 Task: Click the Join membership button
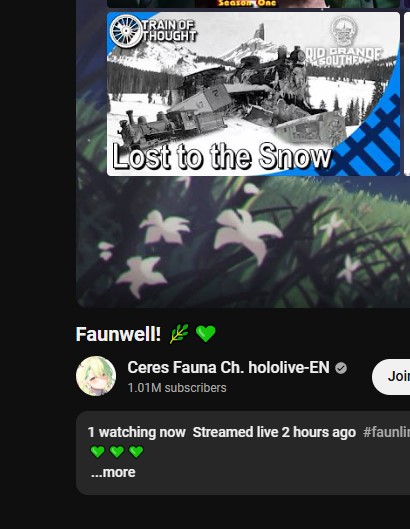pos(391,377)
